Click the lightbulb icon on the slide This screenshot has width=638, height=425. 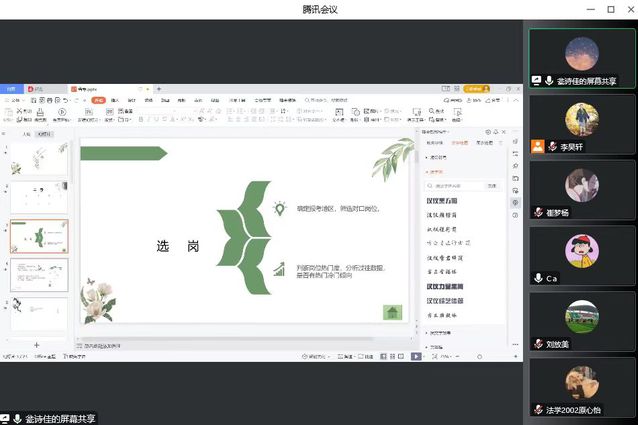(x=279, y=209)
